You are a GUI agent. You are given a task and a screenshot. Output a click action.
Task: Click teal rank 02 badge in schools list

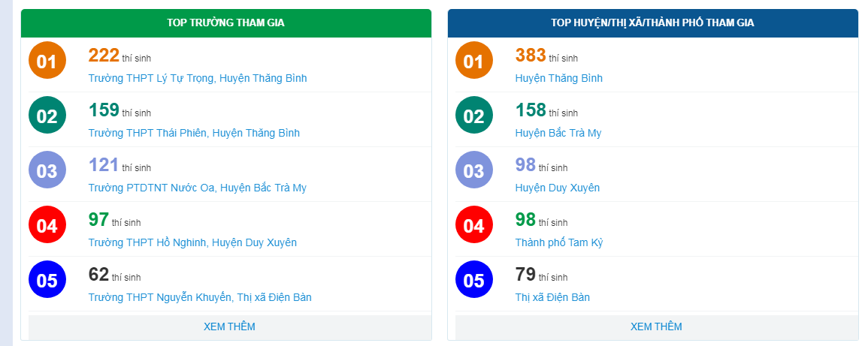coord(47,115)
